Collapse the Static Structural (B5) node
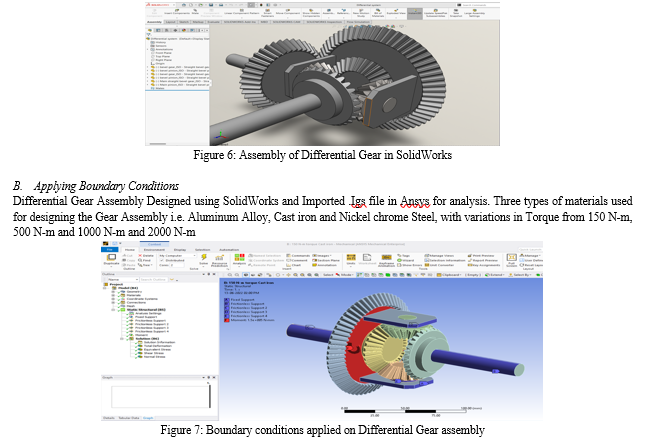This screenshot has width=646, height=444. pos(113,310)
